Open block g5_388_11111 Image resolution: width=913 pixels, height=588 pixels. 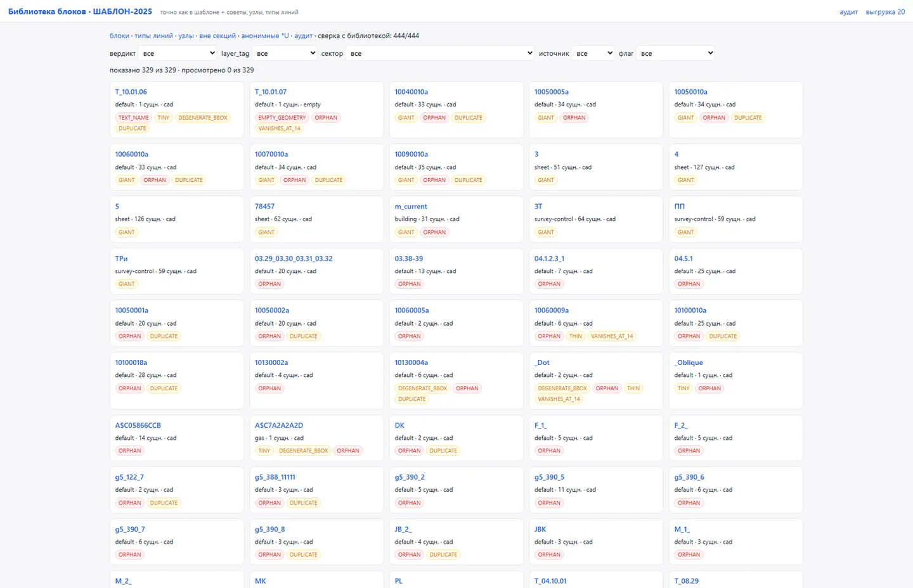coord(275,477)
